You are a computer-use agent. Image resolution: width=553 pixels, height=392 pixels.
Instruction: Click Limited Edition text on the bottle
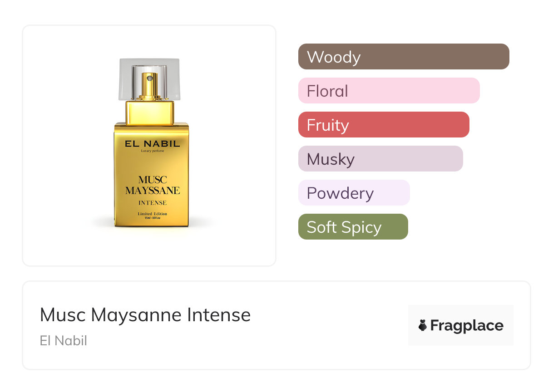pyautogui.click(x=153, y=213)
